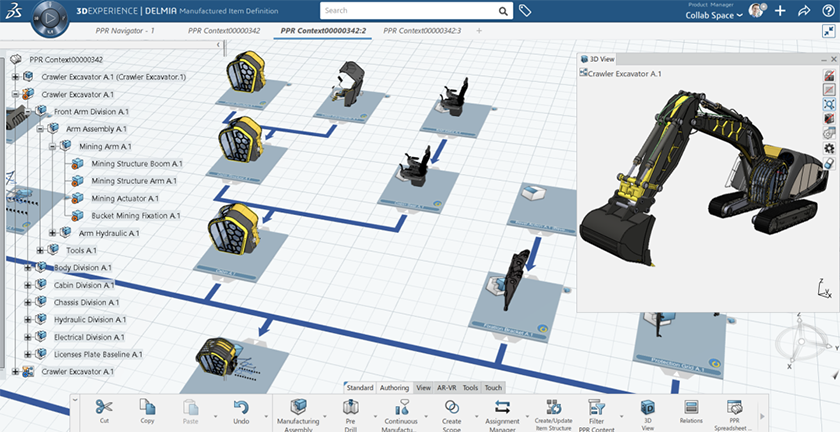Collapse the action bar using the chevron
The height and width of the screenshot is (432, 840).
click(x=76, y=399)
